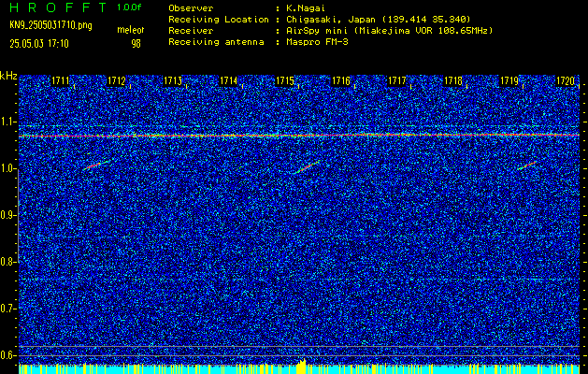Click the meteor echo streak near 1711

95,165
